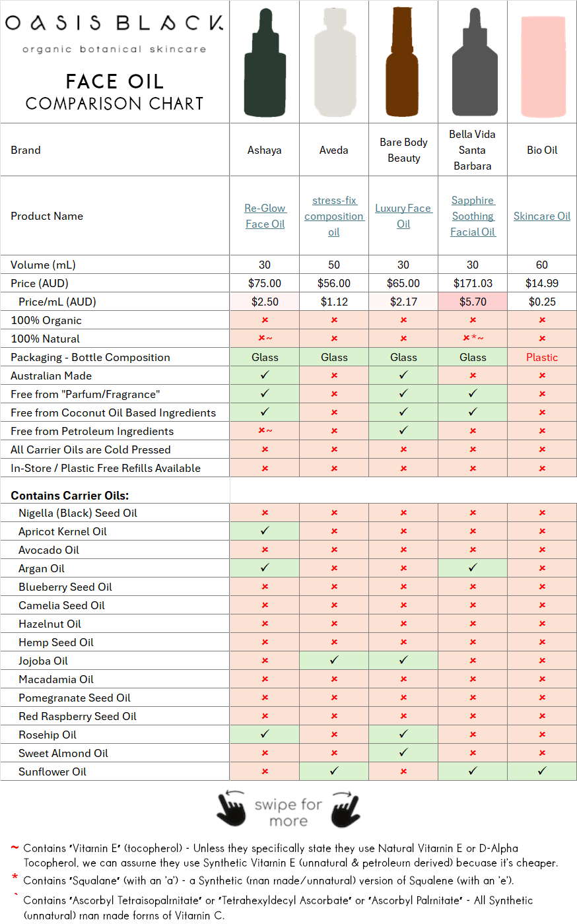Image resolution: width=577 pixels, height=924 pixels.
Task: Click Aveda Australian Made cross mark
Action: pyautogui.click(x=334, y=376)
